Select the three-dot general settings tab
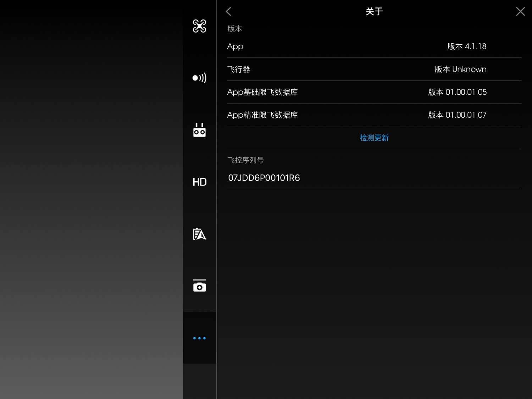This screenshot has height=399, width=532. [199, 338]
